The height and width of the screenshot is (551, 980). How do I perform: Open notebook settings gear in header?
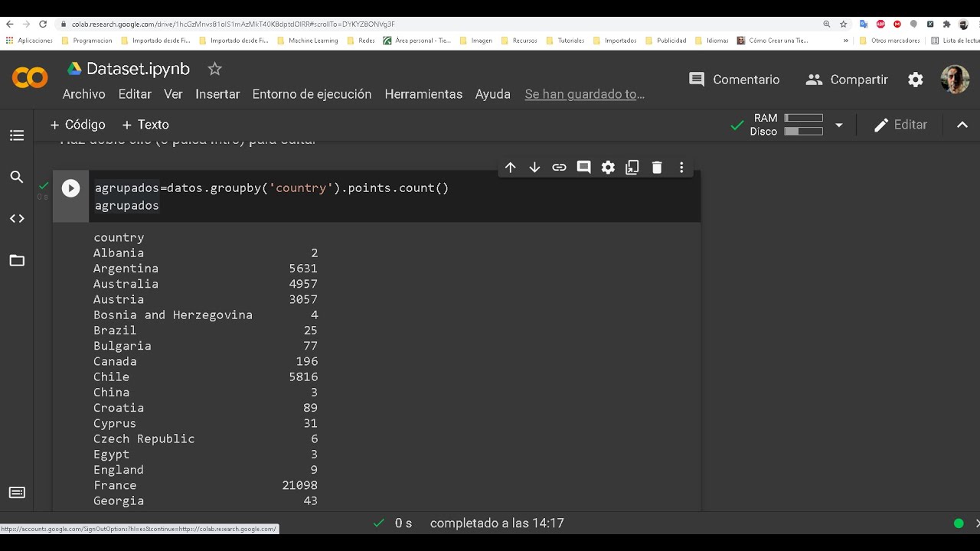[x=916, y=80]
